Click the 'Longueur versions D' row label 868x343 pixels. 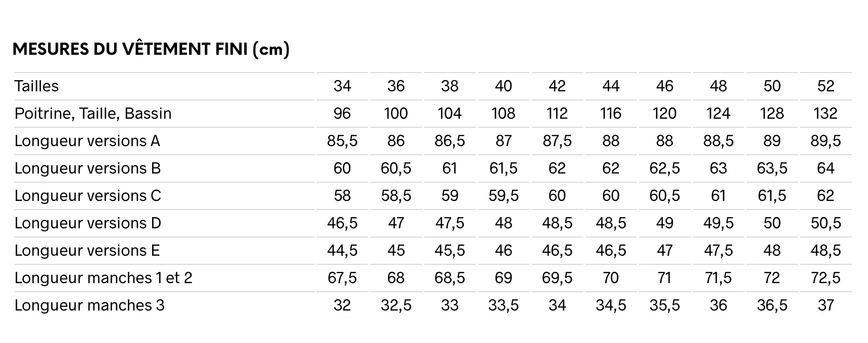pyautogui.click(x=88, y=223)
